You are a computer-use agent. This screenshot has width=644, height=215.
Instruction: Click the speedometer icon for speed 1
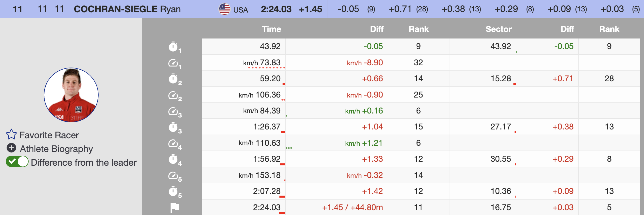coord(173,63)
